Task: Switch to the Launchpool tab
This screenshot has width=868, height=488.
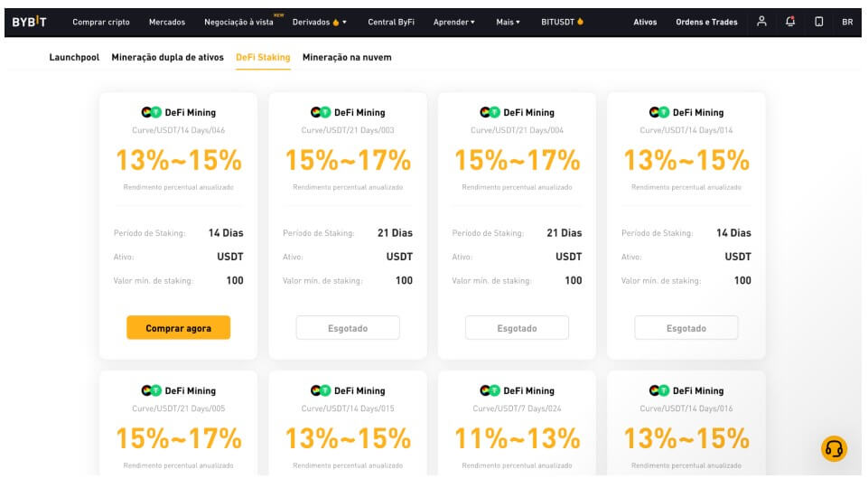Action: click(x=74, y=57)
